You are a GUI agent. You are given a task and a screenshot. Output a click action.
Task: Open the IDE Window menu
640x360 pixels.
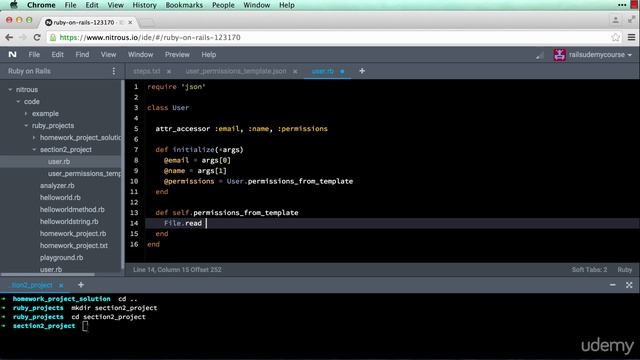coord(140,55)
